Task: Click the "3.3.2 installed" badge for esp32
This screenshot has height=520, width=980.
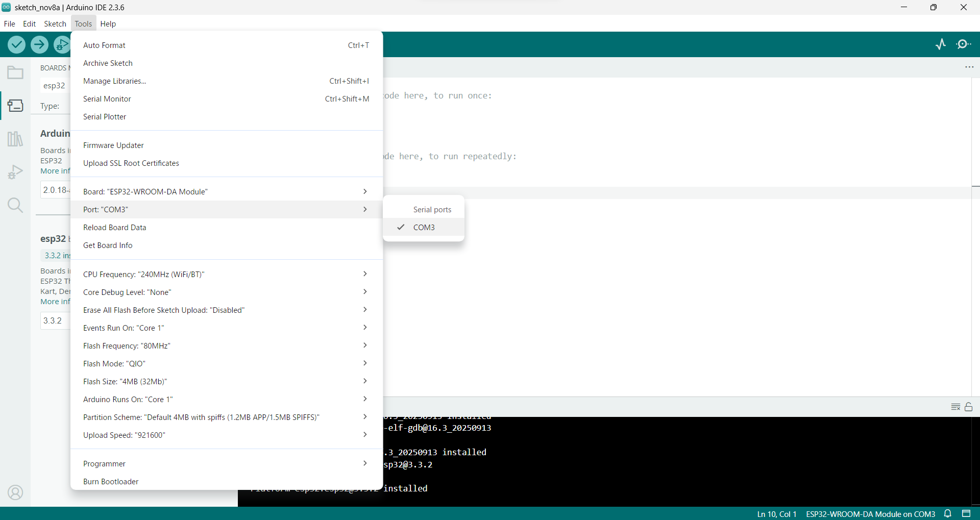Action: click(x=56, y=256)
